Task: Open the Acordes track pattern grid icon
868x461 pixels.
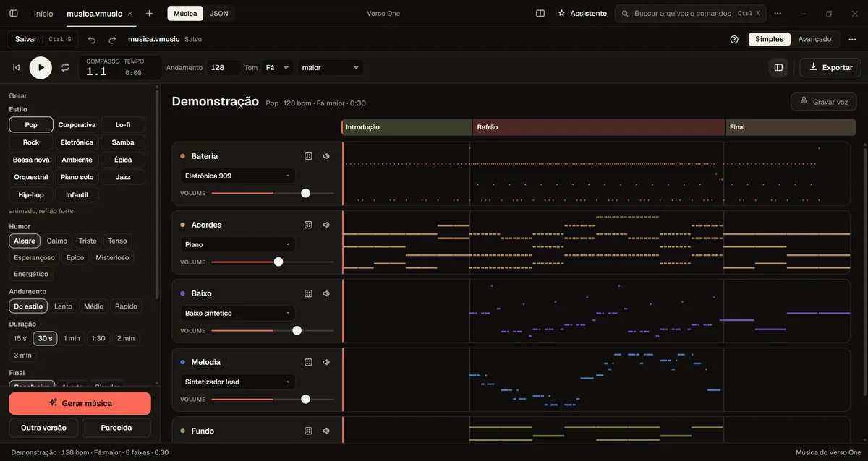Action: tap(308, 225)
